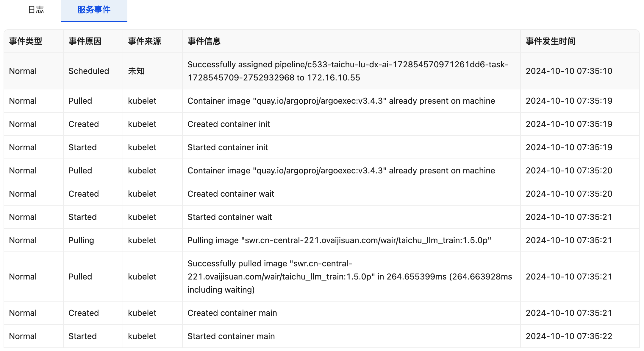Image resolution: width=644 pixels, height=351 pixels.
Task: Select the 服务事件 tab
Action: [94, 10]
